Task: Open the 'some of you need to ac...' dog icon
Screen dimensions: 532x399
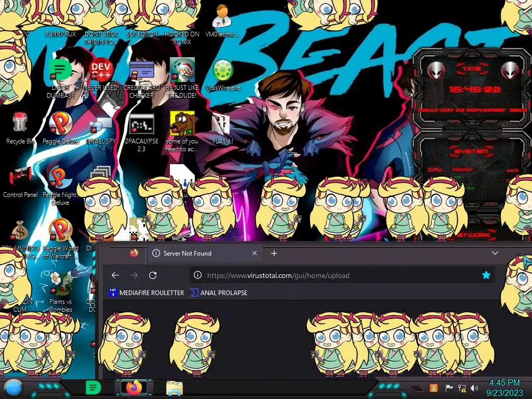Action: click(x=182, y=132)
